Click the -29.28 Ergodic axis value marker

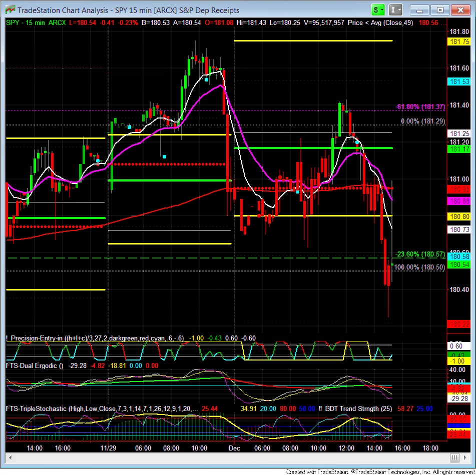pos(459,398)
